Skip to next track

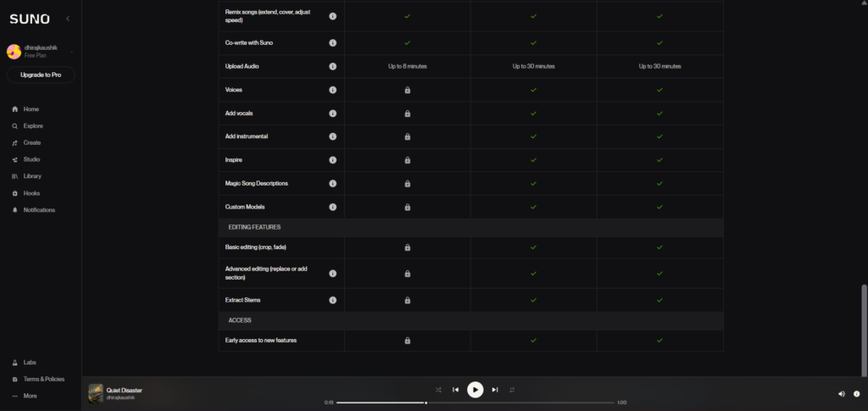(x=495, y=390)
